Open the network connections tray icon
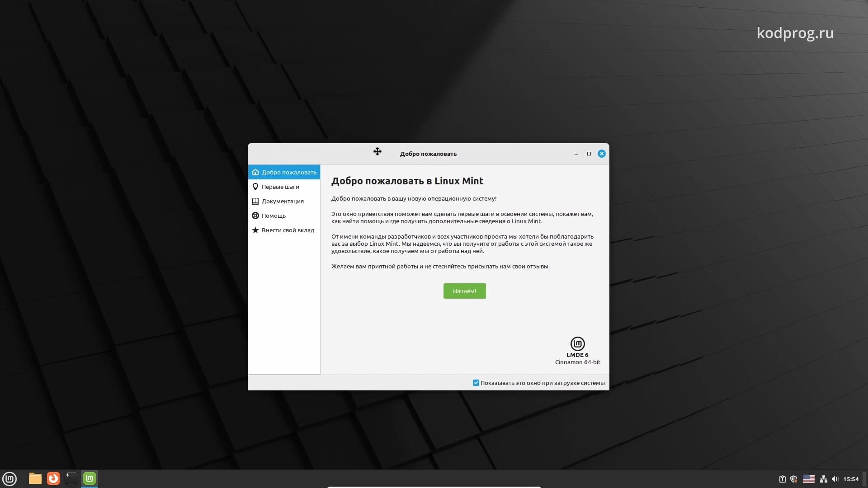The height and width of the screenshot is (488, 868). pyautogui.click(x=824, y=479)
